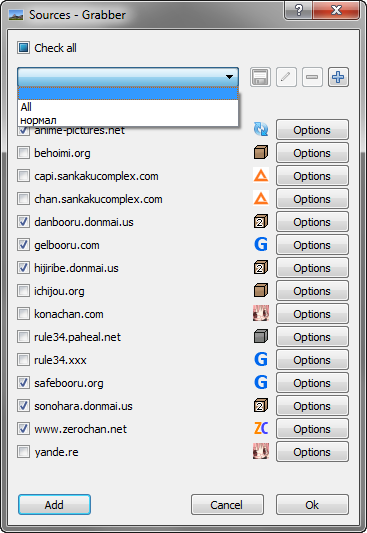Enable the ichijou.org checkbox
The width and height of the screenshot is (367, 533).
(x=23, y=291)
